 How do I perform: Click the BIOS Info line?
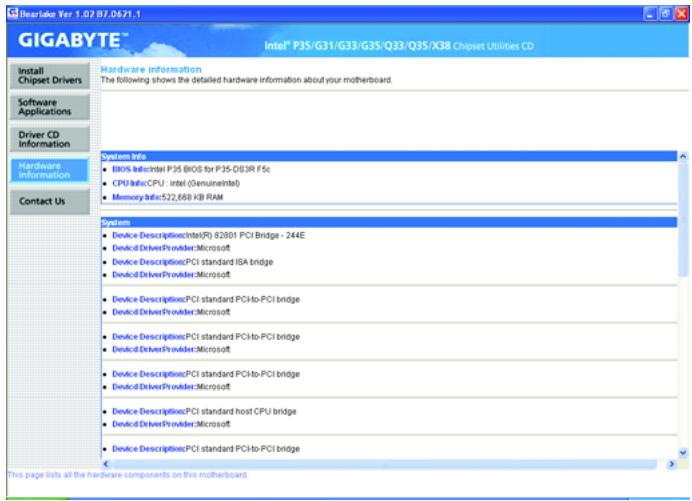191,170
